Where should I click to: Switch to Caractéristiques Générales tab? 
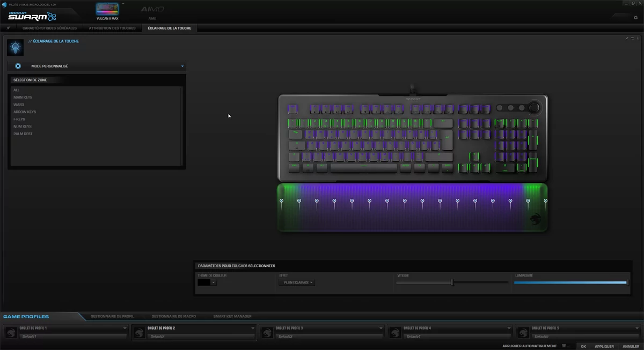click(49, 28)
